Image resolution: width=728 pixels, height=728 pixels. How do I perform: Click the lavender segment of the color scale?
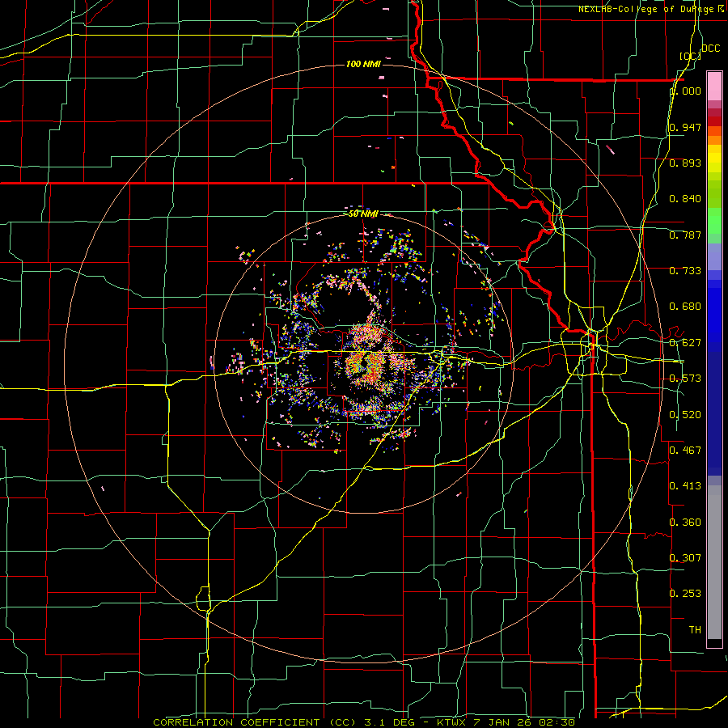coord(714,256)
